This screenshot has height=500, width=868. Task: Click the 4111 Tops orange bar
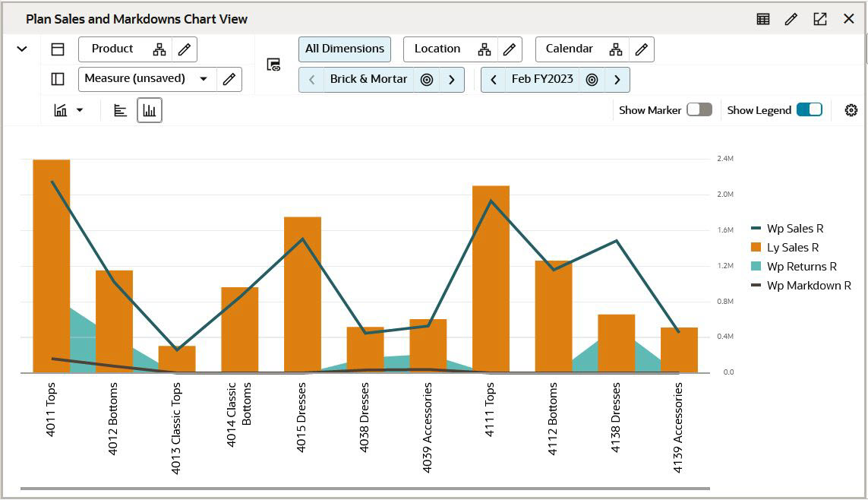[491, 279]
